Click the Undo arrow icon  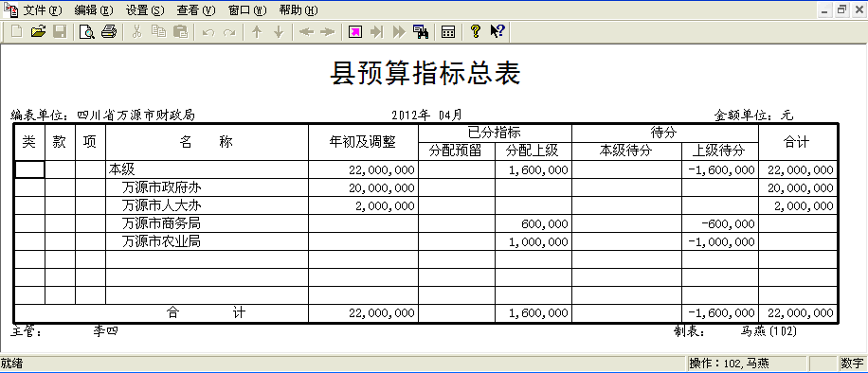point(208,32)
